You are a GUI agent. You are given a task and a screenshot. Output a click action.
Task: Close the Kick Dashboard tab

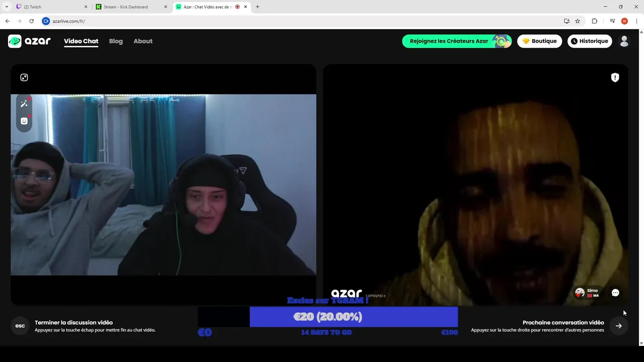pos(166,7)
